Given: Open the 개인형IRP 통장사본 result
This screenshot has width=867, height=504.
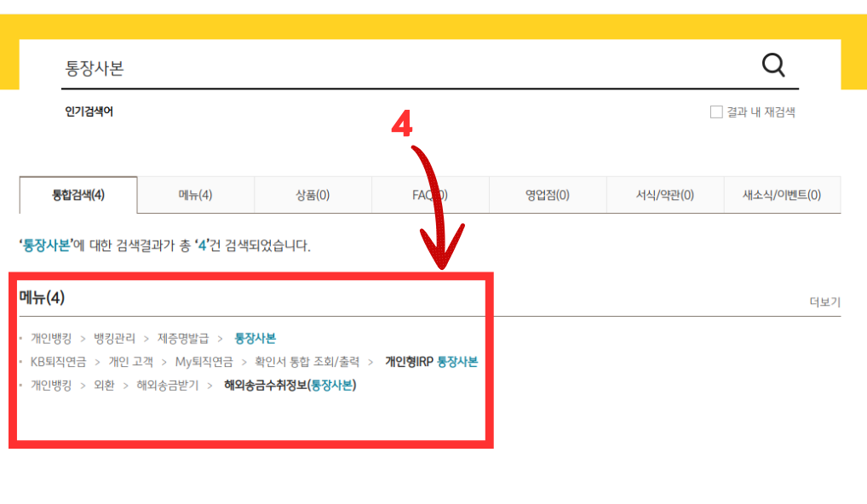Looking at the screenshot, I should [x=431, y=362].
